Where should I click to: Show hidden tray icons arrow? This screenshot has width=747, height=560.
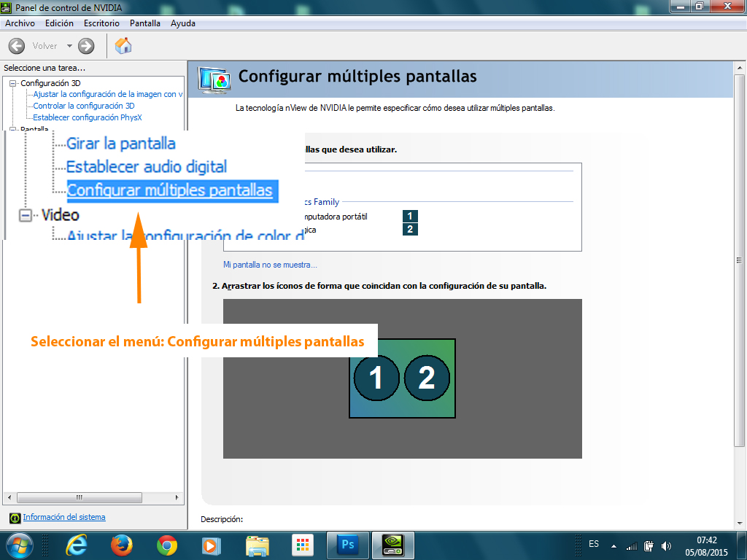[614, 546]
